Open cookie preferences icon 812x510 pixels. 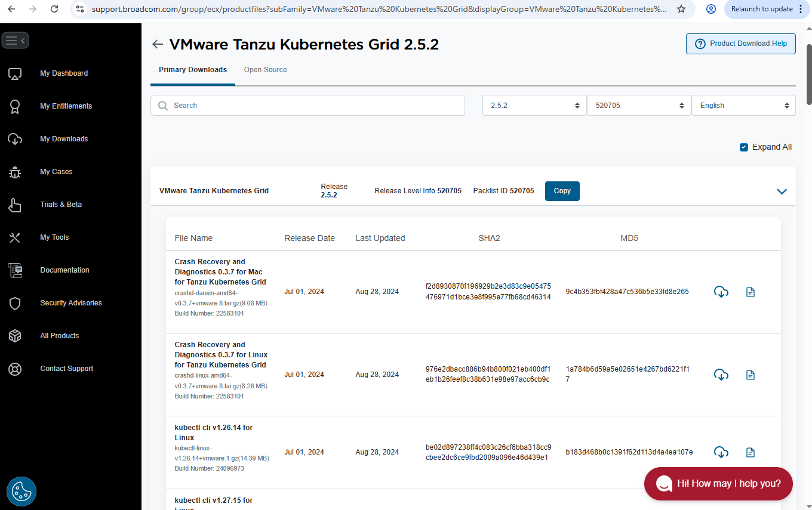click(x=21, y=492)
